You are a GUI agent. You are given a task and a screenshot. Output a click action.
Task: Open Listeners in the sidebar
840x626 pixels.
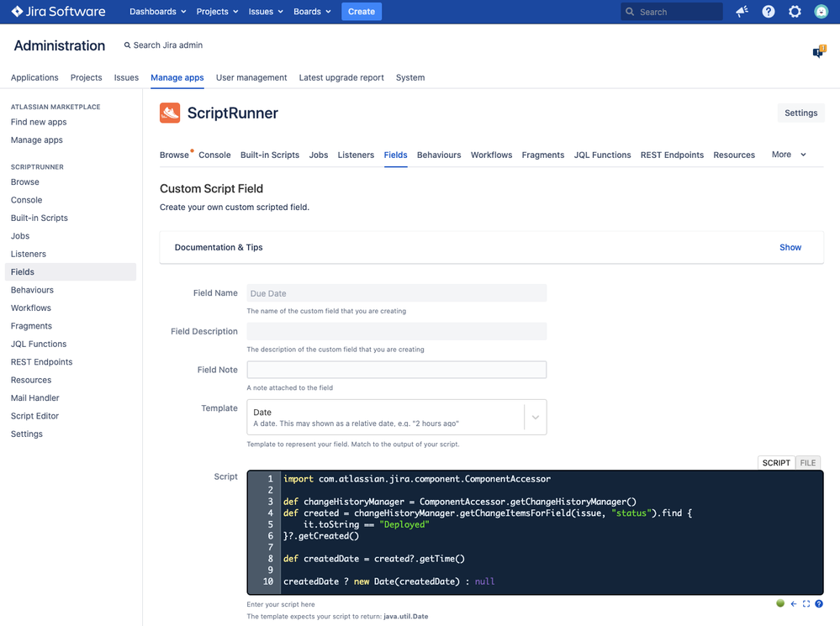click(29, 254)
